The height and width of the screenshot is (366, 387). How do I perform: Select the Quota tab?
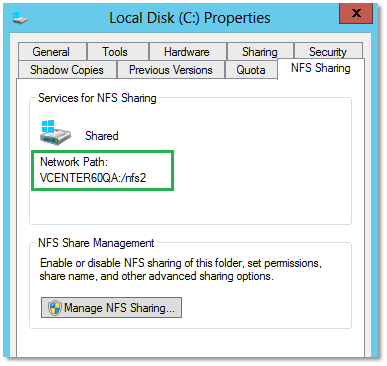coord(251,70)
